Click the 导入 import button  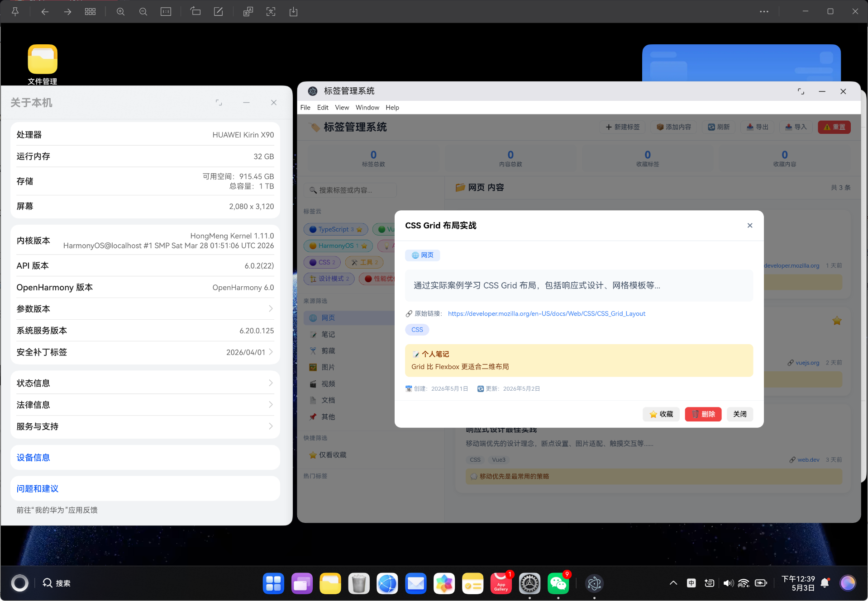pyautogui.click(x=796, y=127)
